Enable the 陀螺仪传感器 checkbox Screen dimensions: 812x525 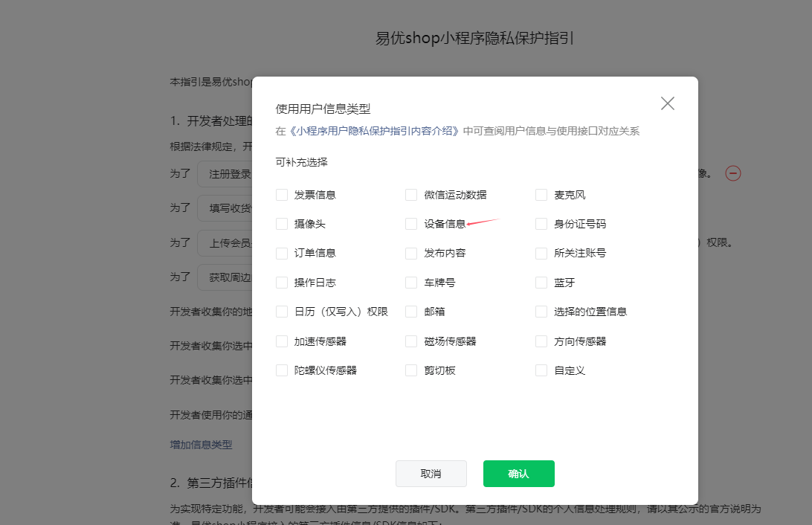pos(281,370)
